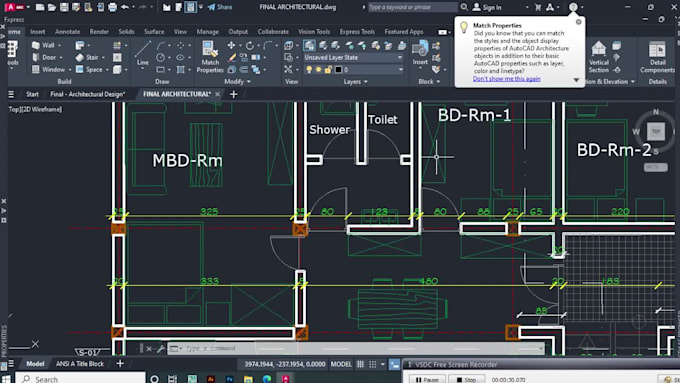Click the Undo arrow icon
The width and height of the screenshot is (680, 383).
pyautogui.click(x=125, y=7)
